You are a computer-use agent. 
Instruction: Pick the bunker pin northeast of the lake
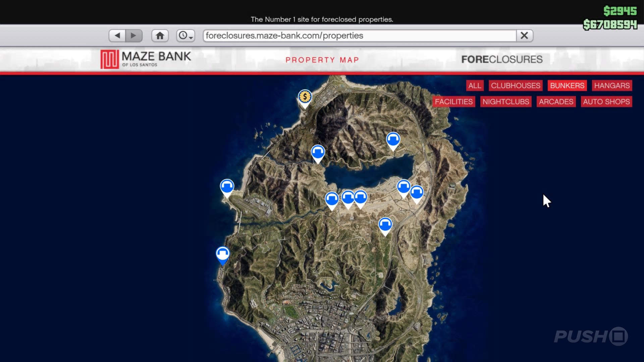click(393, 139)
